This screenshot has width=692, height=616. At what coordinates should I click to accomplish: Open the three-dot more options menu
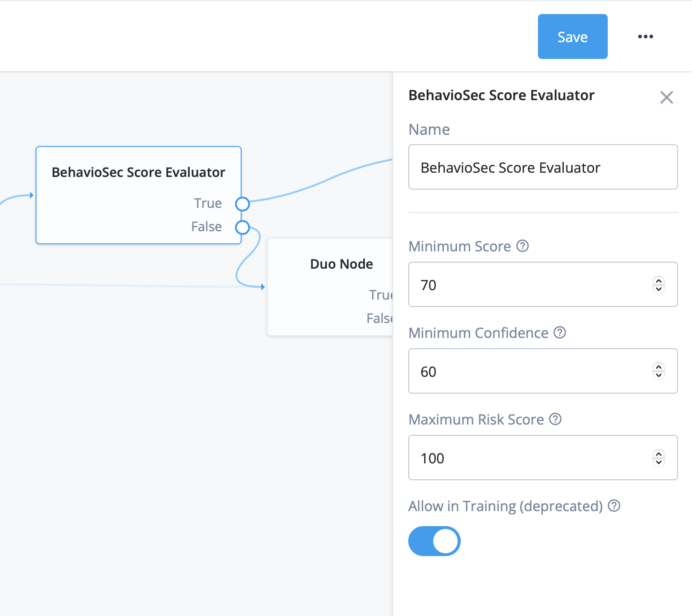click(x=646, y=37)
